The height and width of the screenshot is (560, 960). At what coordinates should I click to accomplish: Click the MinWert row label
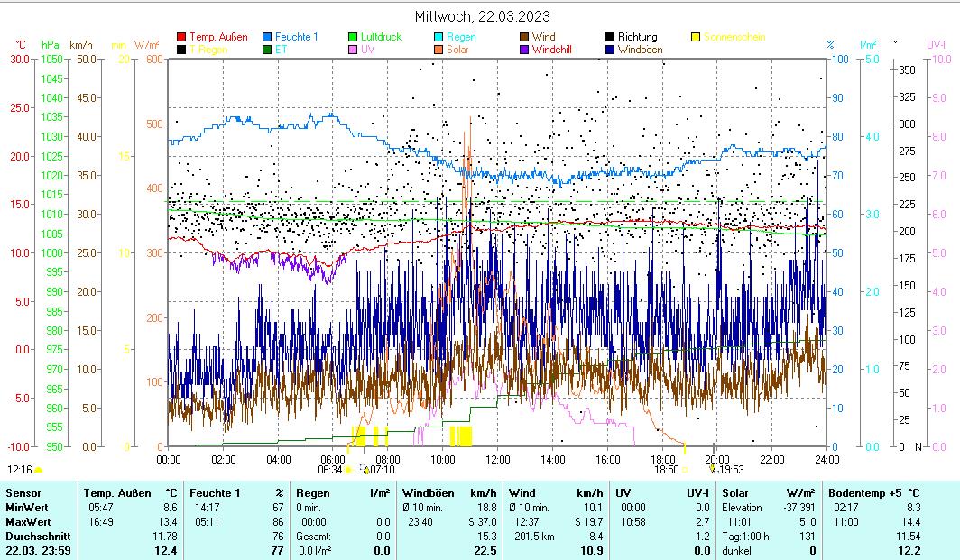[x=27, y=508]
